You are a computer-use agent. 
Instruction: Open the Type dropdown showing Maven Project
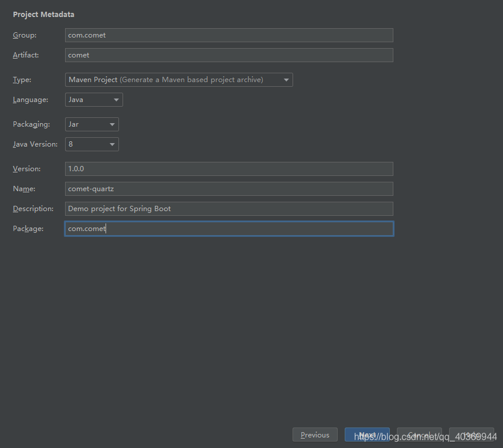point(179,80)
